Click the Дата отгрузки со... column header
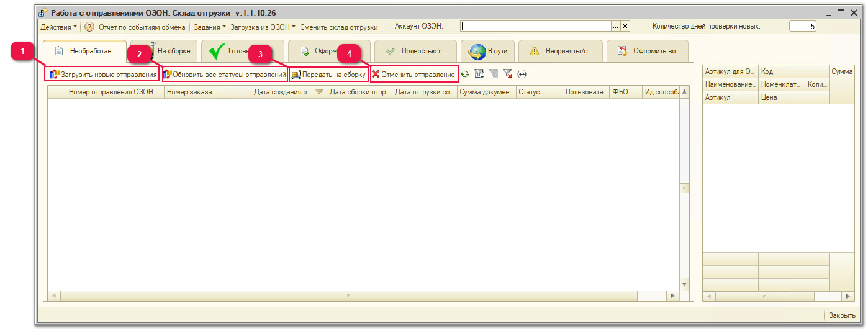 425,92
